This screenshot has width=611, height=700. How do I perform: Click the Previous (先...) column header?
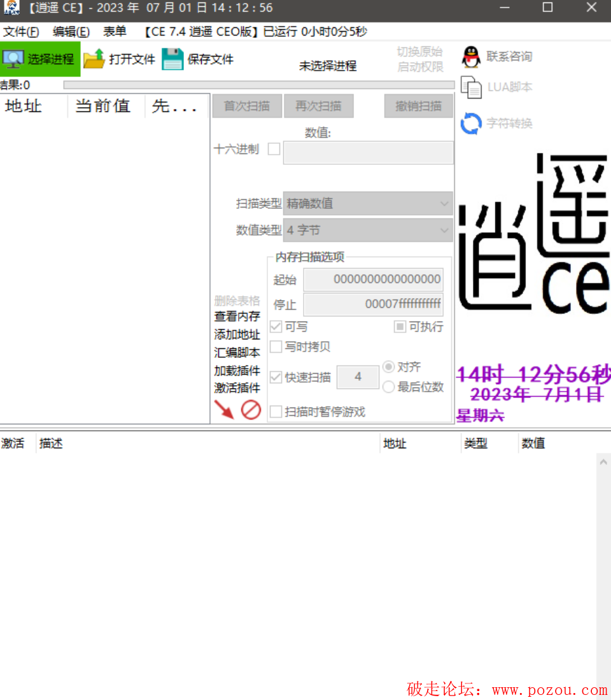coord(176,106)
